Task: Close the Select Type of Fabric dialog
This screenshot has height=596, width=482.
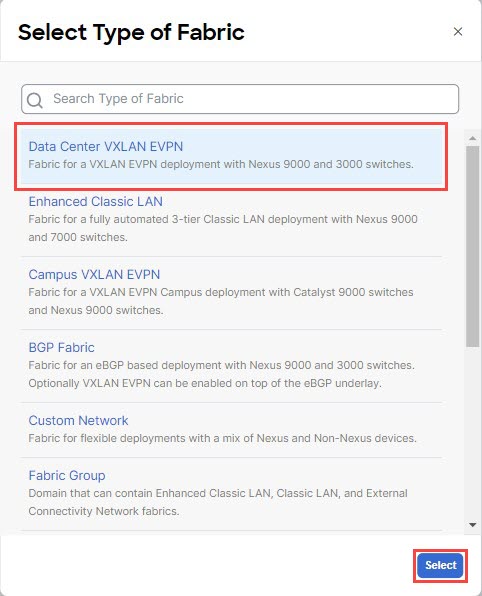Action: pos(458,32)
